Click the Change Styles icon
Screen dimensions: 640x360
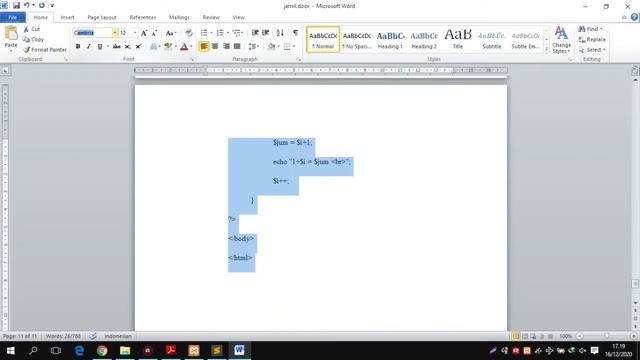click(x=561, y=40)
